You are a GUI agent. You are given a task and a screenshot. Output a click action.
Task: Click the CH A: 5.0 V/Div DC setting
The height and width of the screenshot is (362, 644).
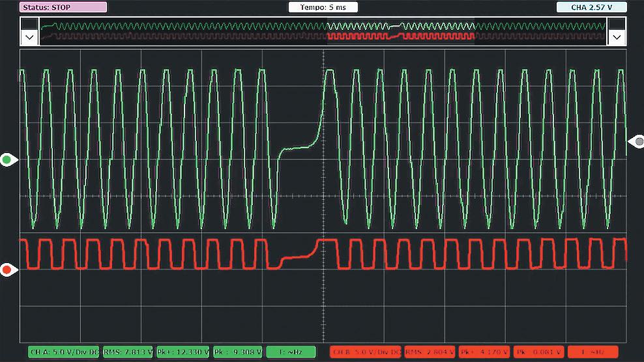point(64,352)
